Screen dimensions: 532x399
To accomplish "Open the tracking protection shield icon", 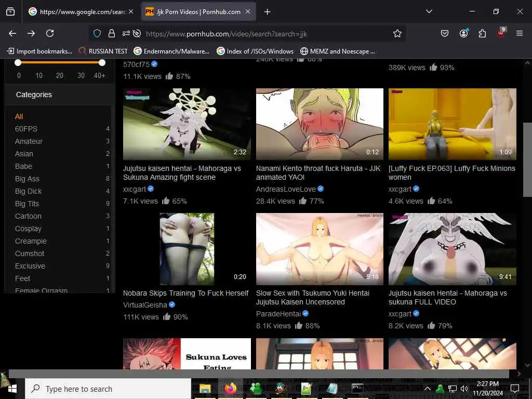I will coord(97,33).
